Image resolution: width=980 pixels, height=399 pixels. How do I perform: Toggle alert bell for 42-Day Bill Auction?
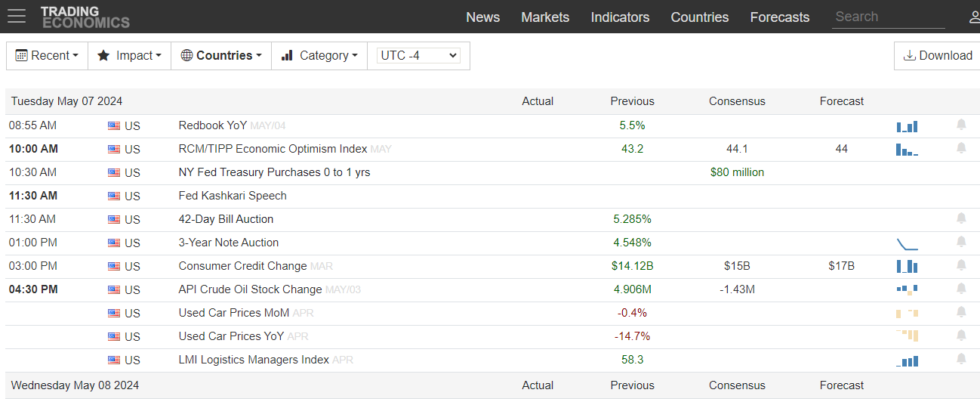[x=961, y=218]
